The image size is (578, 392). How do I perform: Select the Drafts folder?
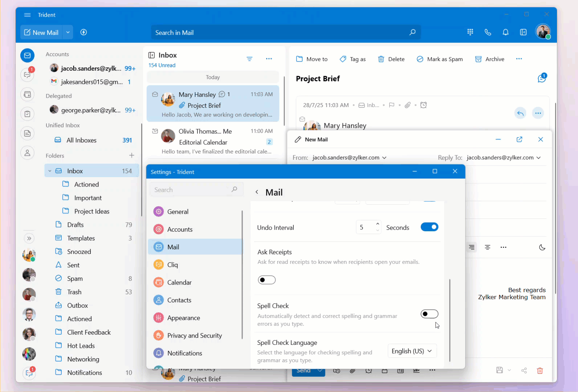click(x=92, y=225)
